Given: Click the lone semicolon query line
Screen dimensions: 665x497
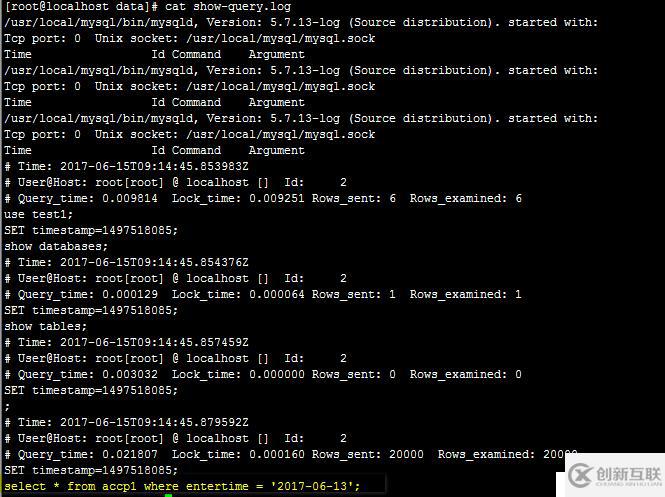Looking at the screenshot, I should [7, 407].
